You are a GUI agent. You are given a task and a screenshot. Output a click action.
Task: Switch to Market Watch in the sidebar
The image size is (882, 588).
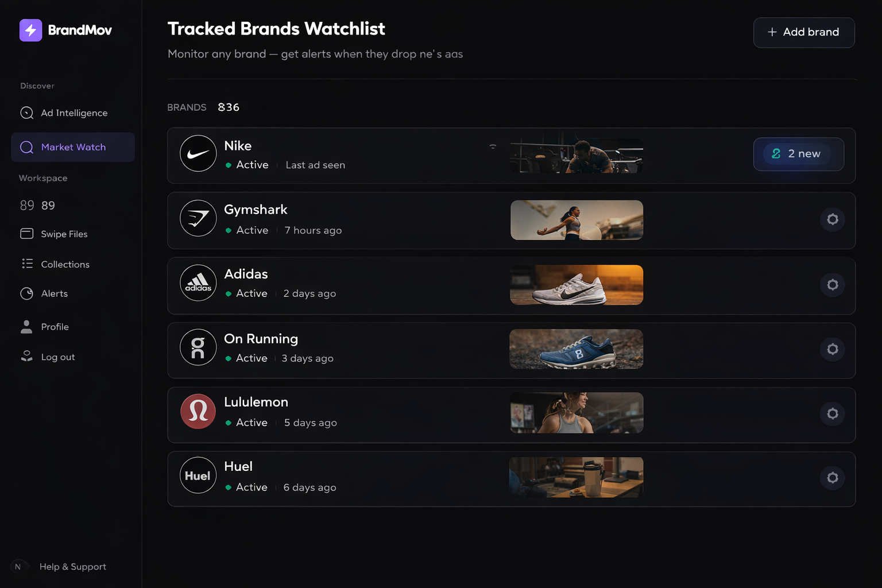(73, 147)
